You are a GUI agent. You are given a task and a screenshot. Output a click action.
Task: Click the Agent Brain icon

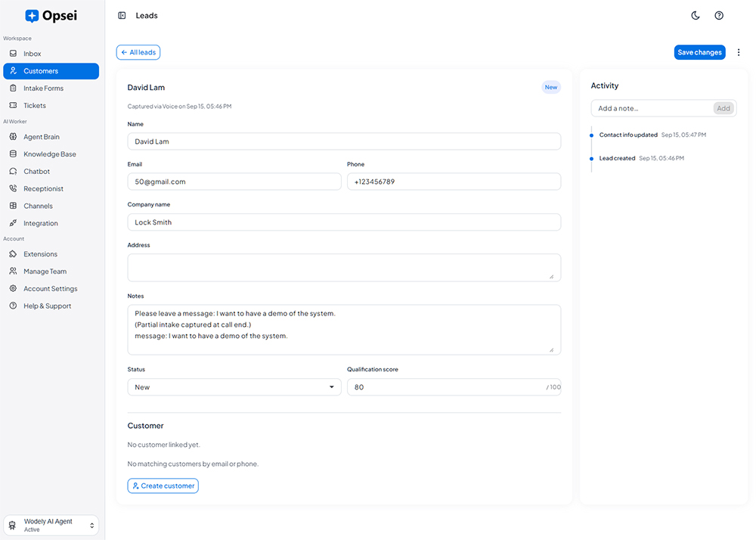(x=13, y=136)
